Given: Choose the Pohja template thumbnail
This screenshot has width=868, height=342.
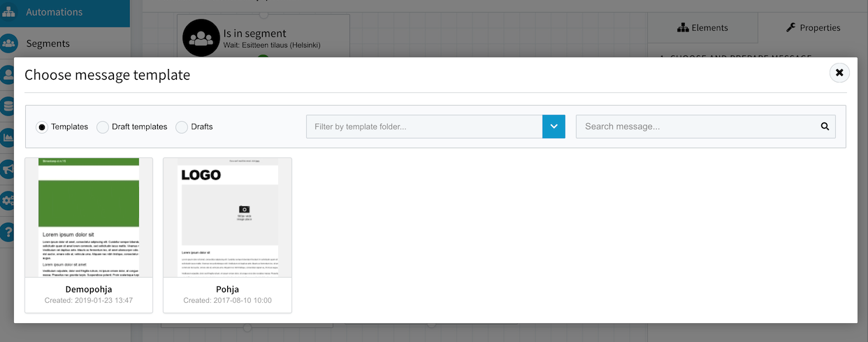Looking at the screenshot, I should tap(227, 218).
